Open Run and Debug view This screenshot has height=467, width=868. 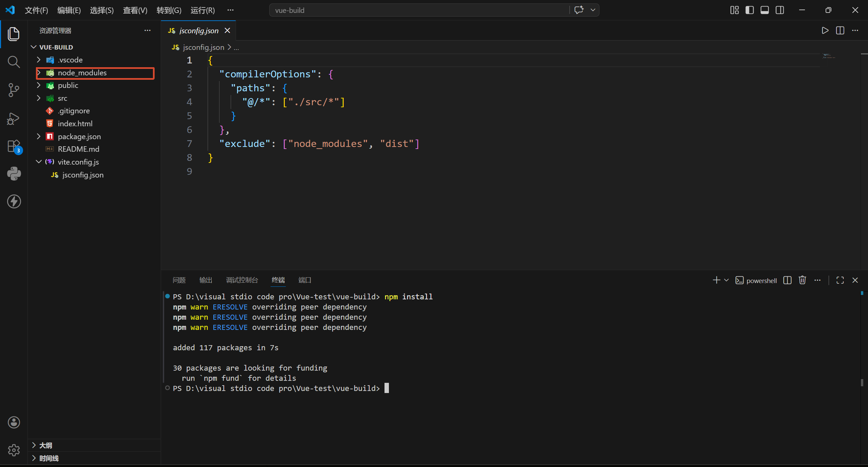[14, 118]
